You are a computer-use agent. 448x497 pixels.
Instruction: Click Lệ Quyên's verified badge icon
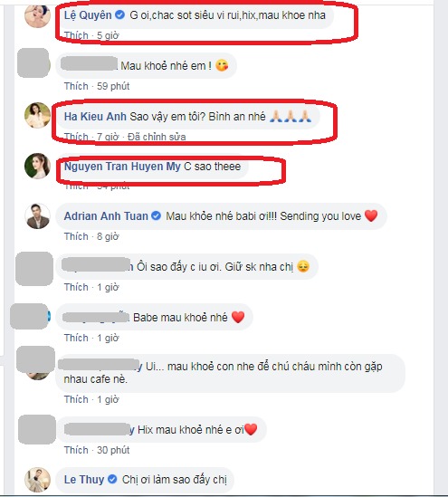[119, 14]
